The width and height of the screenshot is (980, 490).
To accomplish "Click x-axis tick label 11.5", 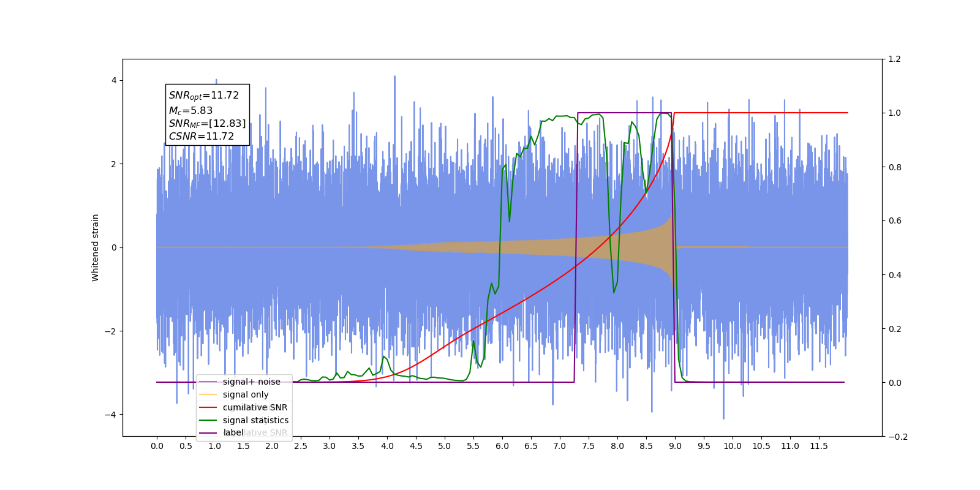I will pyautogui.click(x=819, y=446).
